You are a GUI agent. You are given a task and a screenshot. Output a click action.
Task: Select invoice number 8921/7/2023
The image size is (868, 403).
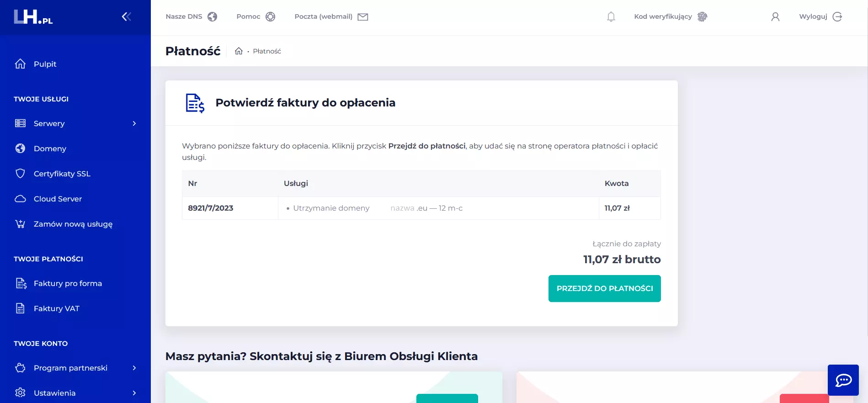[x=211, y=208]
